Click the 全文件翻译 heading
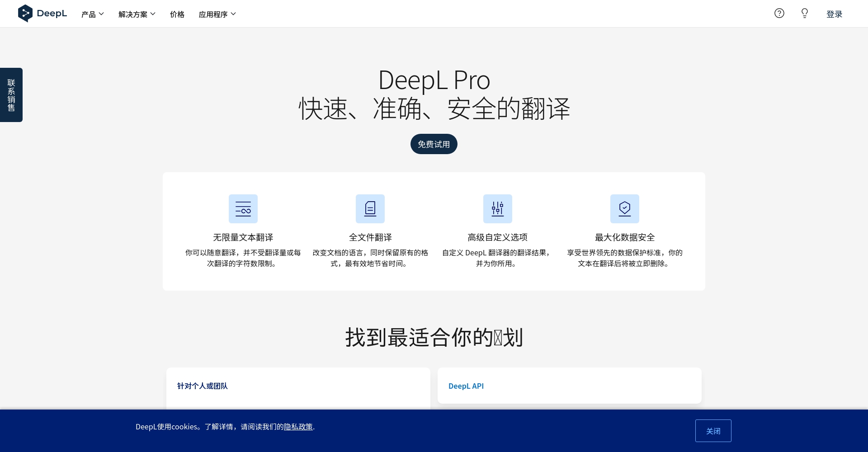The width and height of the screenshot is (868, 452). [x=370, y=237]
